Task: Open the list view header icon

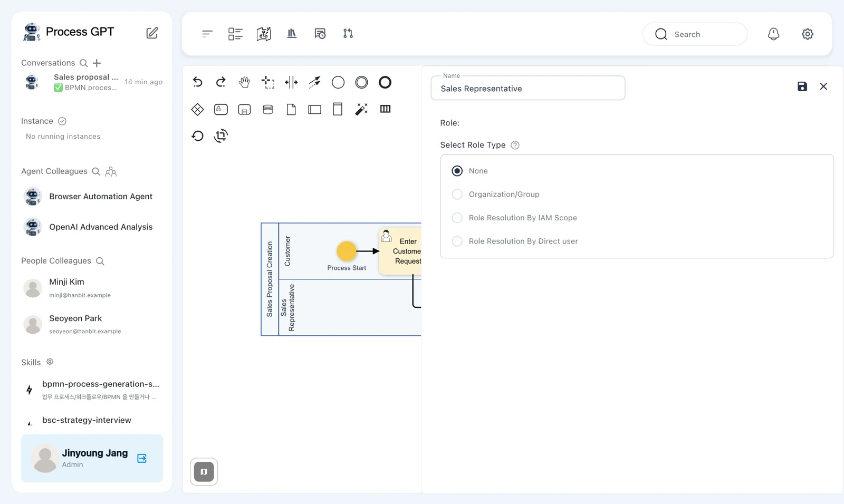Action: click(235, 34)
